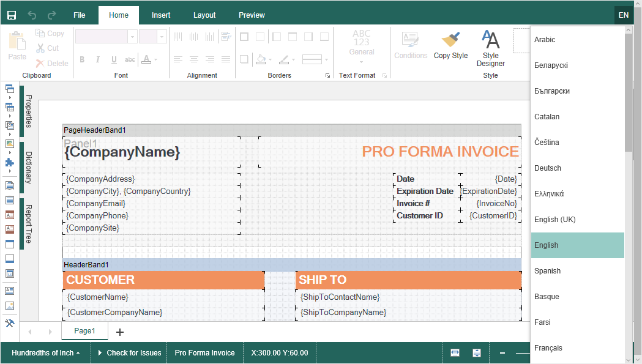The image size is (642, 364).
Task: Open the EN language selector
Action: pos(623,15)
